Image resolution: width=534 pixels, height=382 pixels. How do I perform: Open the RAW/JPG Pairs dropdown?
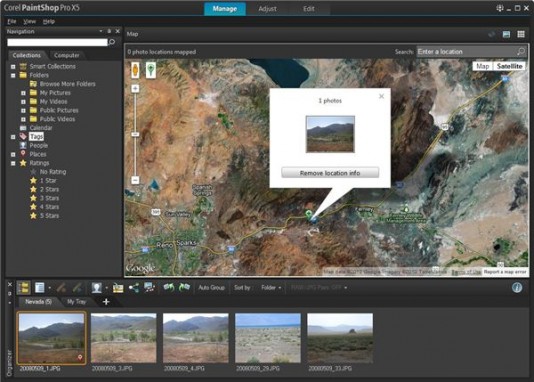(x=319, y=288)
